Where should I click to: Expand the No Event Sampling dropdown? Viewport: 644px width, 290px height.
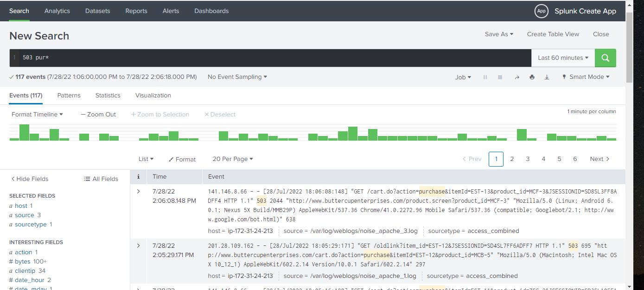[236, 77]
